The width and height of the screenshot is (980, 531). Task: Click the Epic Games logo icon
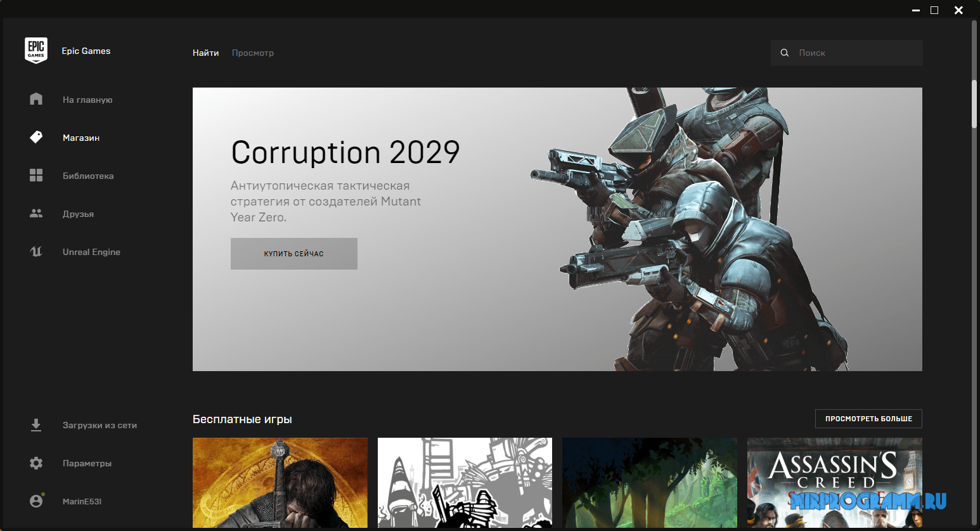(36, 51)
